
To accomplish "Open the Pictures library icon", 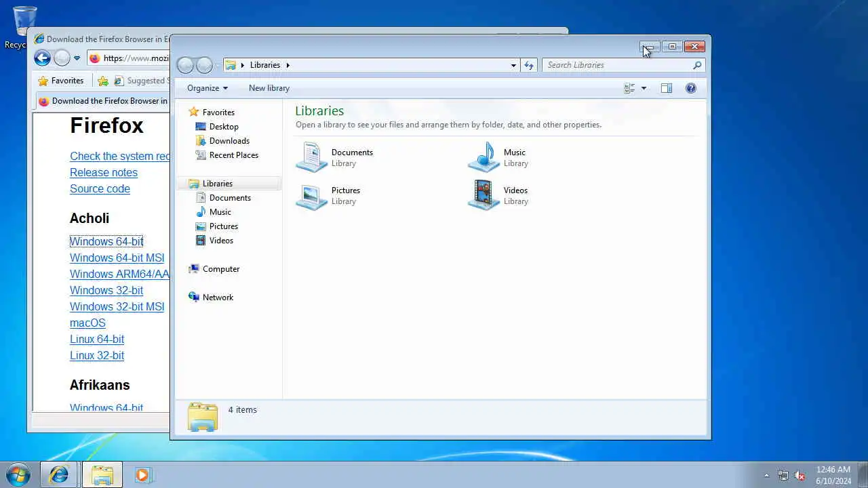I will (312, 195).
